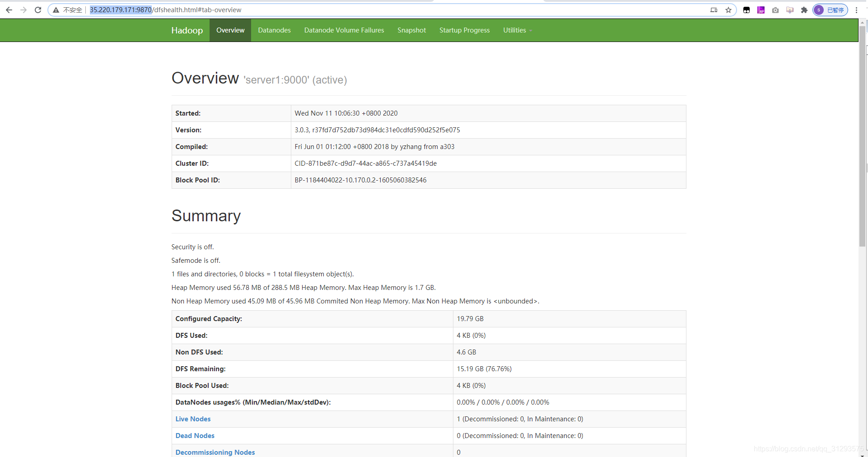Click the version value starting '3.0.3, r37fd7d'
The width and height of the screenshot is (868, 457).
[x=377, y=130]
